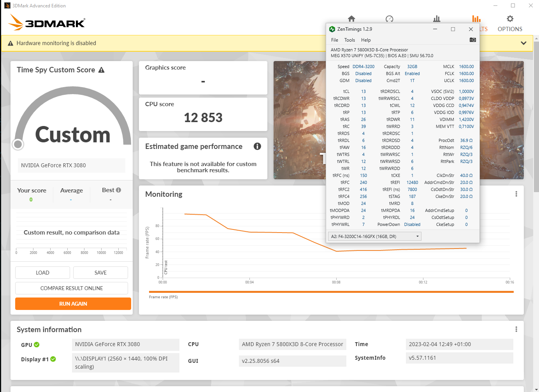Image resolution: width=539 pixels, height=392 pixels.
Task: Click the orange frame rate timeline bar
Action: click(x=331, y=292)
